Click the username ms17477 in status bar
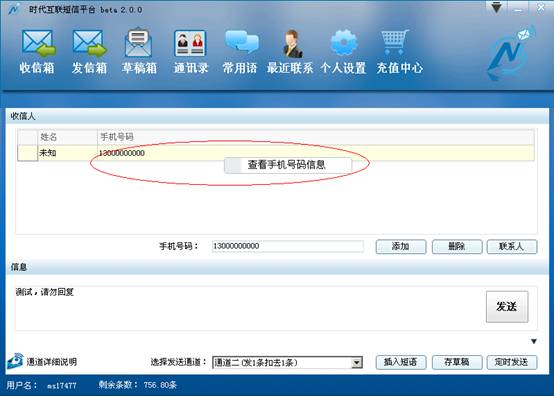This screenshot has height=396, width=554. tap(61, 385)
